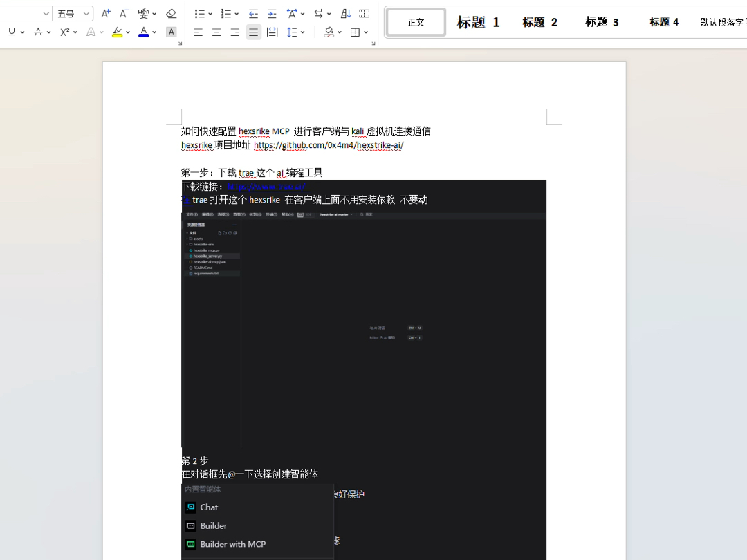Click the text wrap direction icon
747x560 pixels.
(x=319, y=14)
